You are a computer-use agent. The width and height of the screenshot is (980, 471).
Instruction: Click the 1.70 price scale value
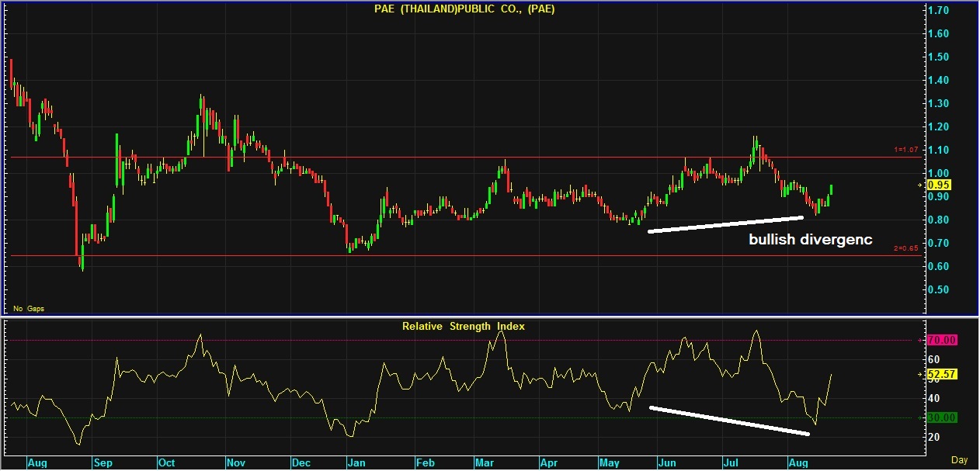pos(940,10)
